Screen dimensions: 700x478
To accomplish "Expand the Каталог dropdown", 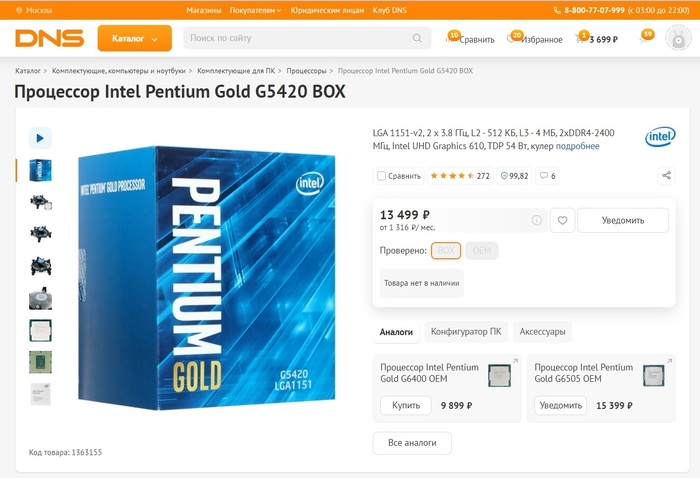I will pos(134,39).
